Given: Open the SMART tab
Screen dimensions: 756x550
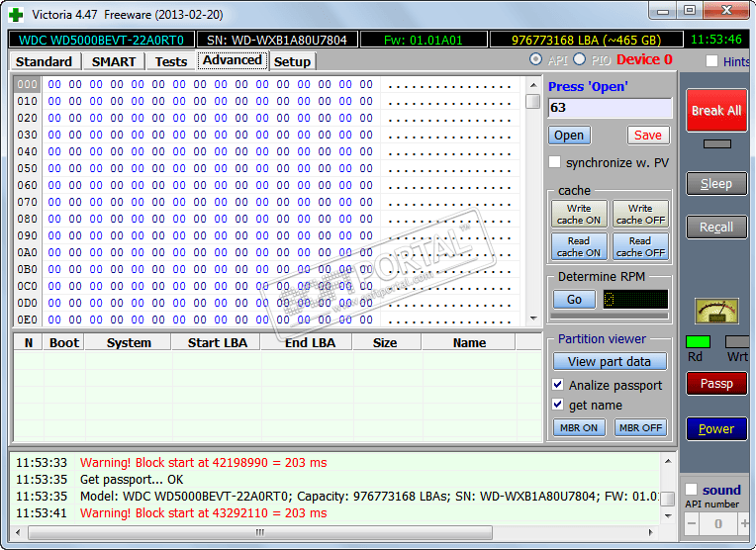Looking at the screenshot, I should click(x=114, y=61).
